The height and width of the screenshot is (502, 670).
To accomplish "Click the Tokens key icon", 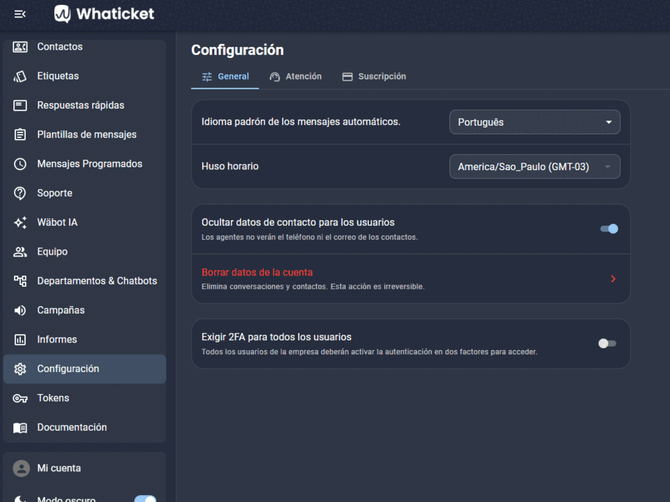I will pos(20,398).
